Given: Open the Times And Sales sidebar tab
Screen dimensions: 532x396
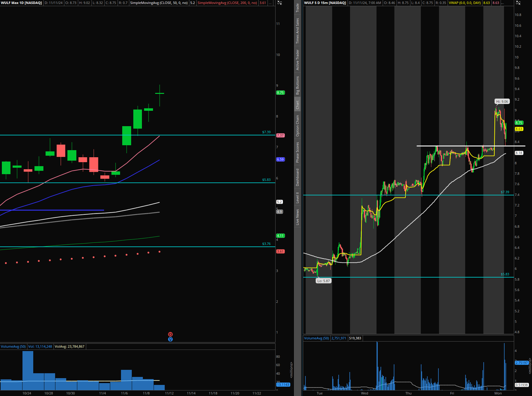Looking at the screenshot, I should pyautogui.click(x=297, y=31).
